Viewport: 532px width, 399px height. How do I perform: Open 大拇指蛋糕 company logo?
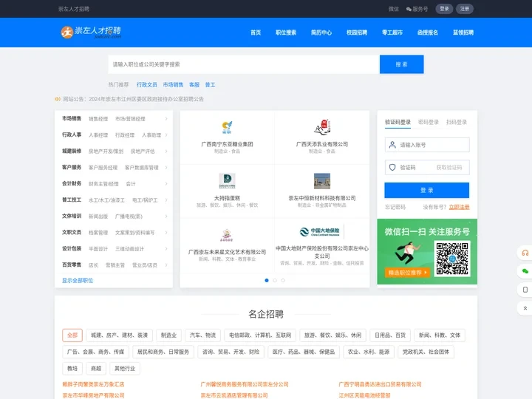click(227, 181)
